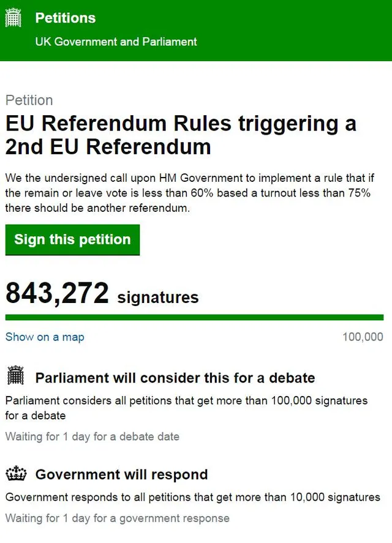Click the word signatures next to the count
The width and height of the screenshot is (392, 543).
pos(158,298)
